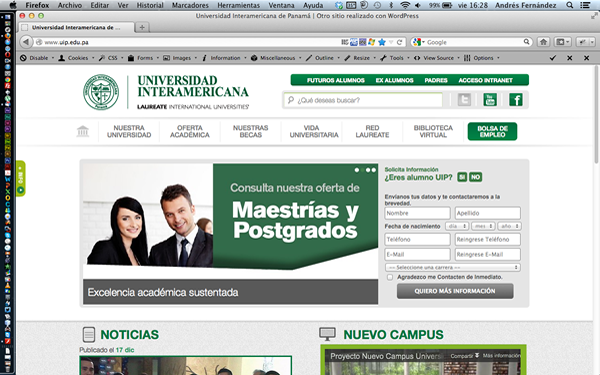This screenshot has width=600, height=375.
Task: Expand the día birth date dropdown
Action: (x=457, y=226)
